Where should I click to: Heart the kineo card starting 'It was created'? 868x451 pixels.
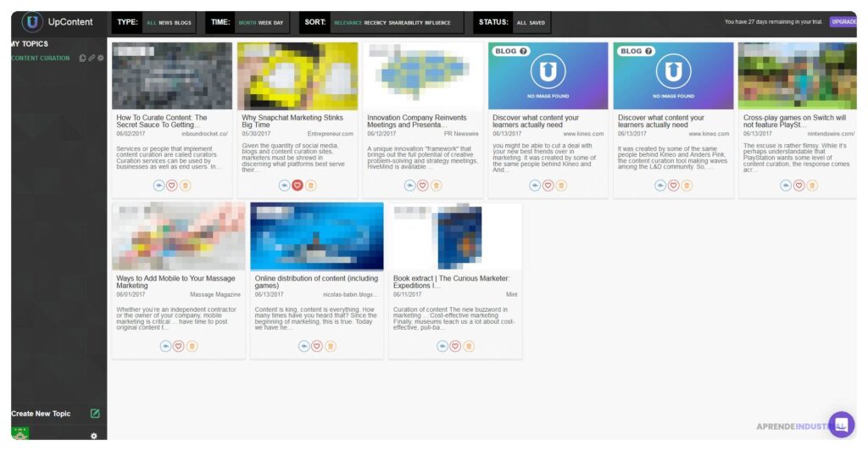[673, 186]
